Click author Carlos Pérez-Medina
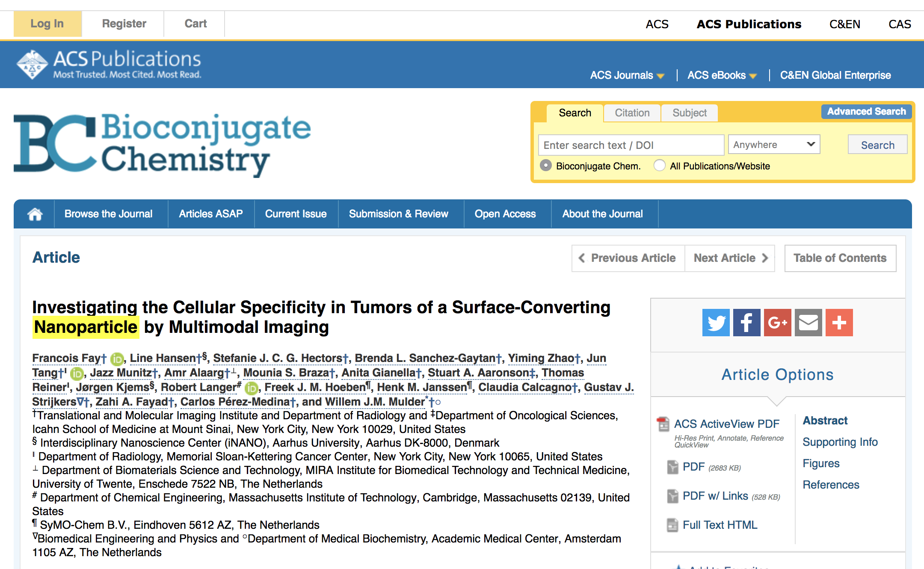The image size is (924, 569). coord(235,402)
